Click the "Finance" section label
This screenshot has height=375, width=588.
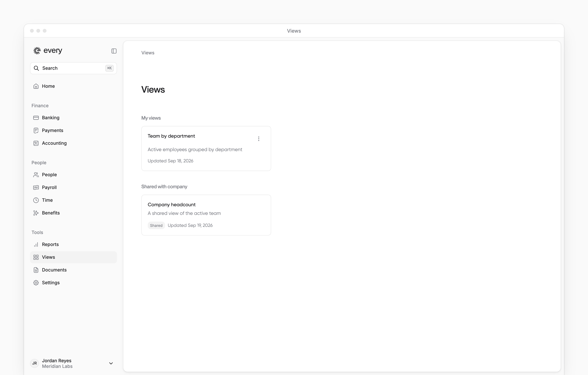(40, 105)
